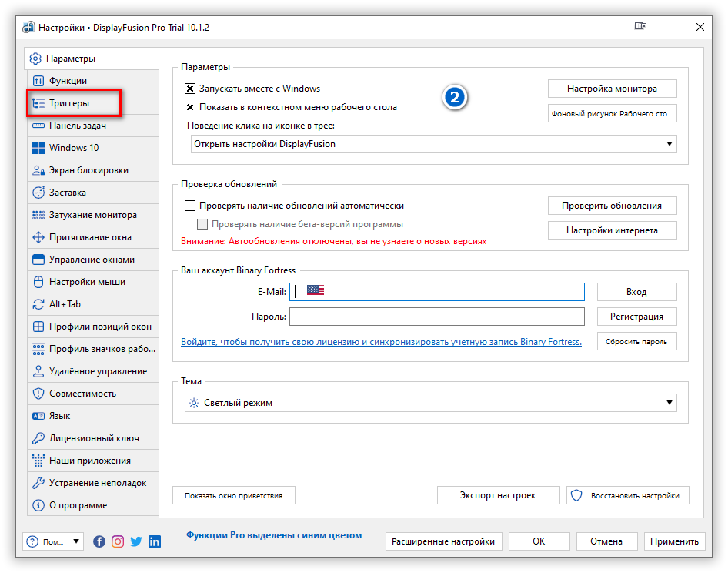Open the Пом... help dropdown

coord(53,541)
